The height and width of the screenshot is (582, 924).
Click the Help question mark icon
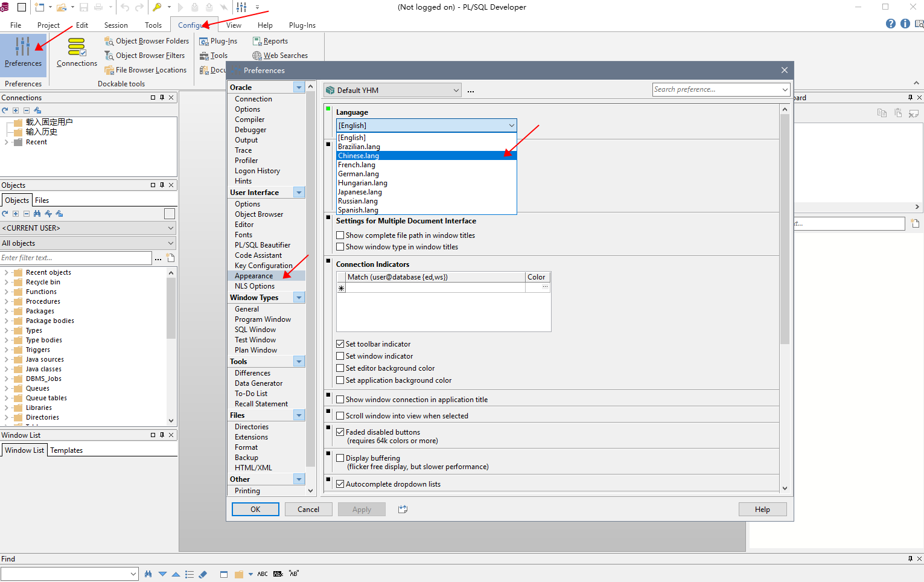891,24
